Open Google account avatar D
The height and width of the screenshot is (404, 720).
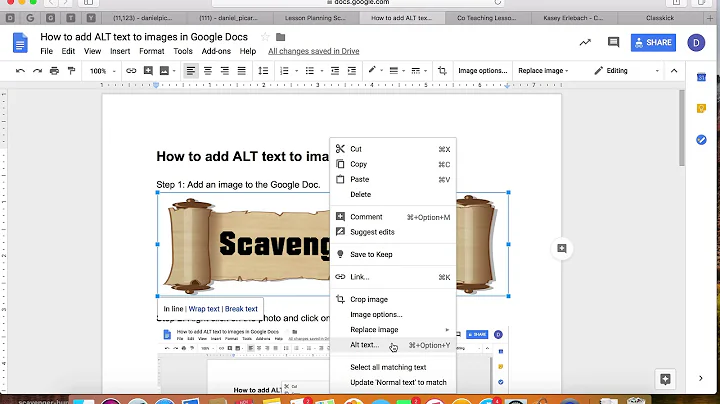tap(696, 43)
